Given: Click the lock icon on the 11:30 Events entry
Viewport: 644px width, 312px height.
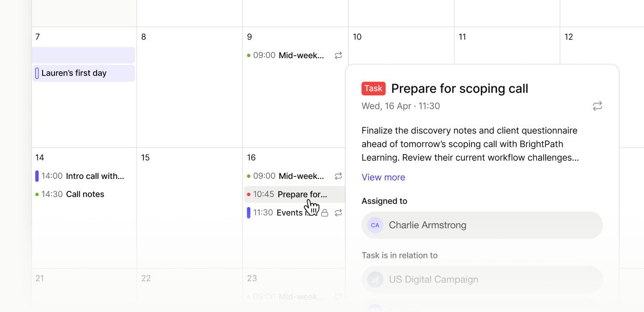Looking at the screenshot, I should click(x=325, y=213).
